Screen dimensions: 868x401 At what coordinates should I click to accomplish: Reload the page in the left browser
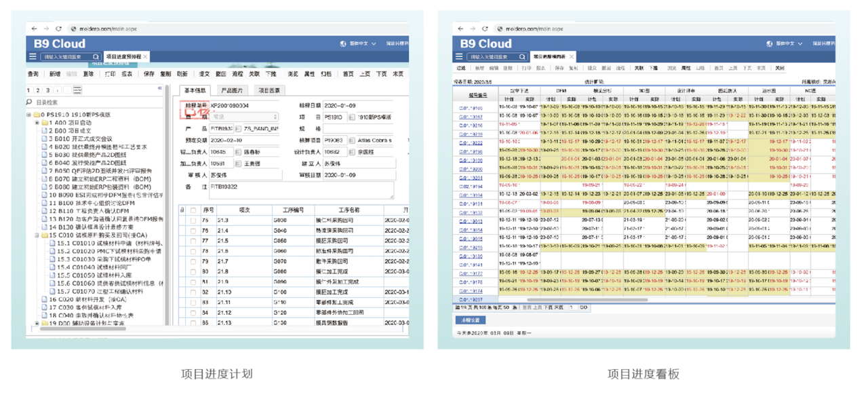click(58, 29)
